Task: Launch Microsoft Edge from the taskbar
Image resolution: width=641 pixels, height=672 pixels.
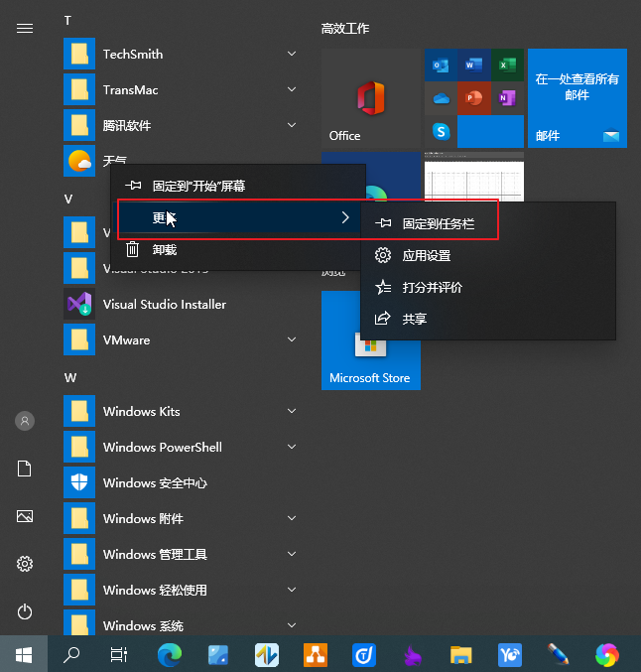Action: [x=170, y=655]
